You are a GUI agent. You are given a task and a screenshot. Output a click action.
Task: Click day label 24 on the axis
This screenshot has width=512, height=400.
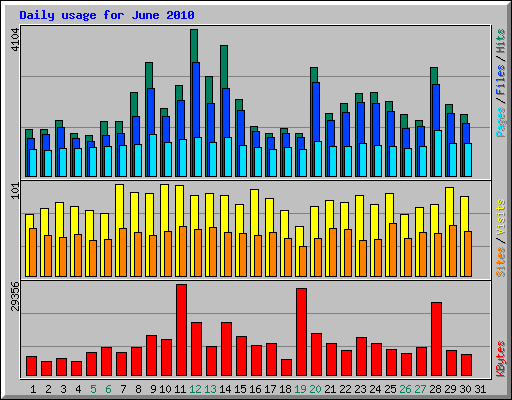click(x=375, y=389)
